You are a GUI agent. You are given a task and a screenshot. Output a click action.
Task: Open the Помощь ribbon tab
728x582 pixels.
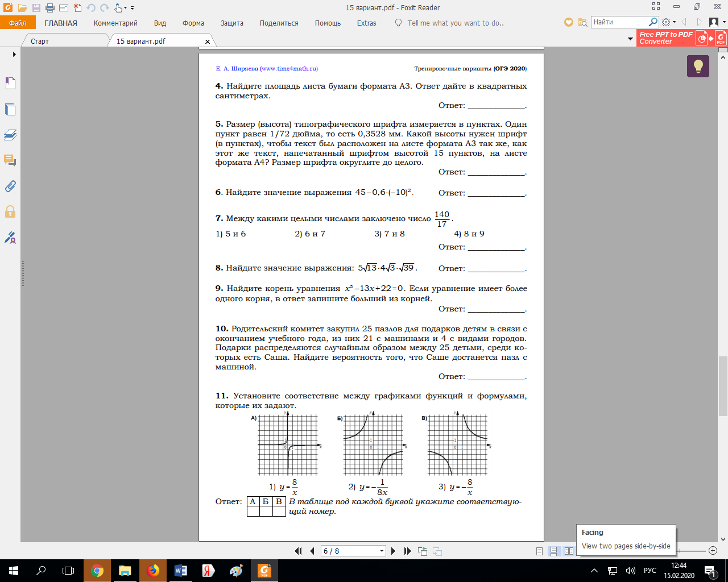(x=328, y=23)
